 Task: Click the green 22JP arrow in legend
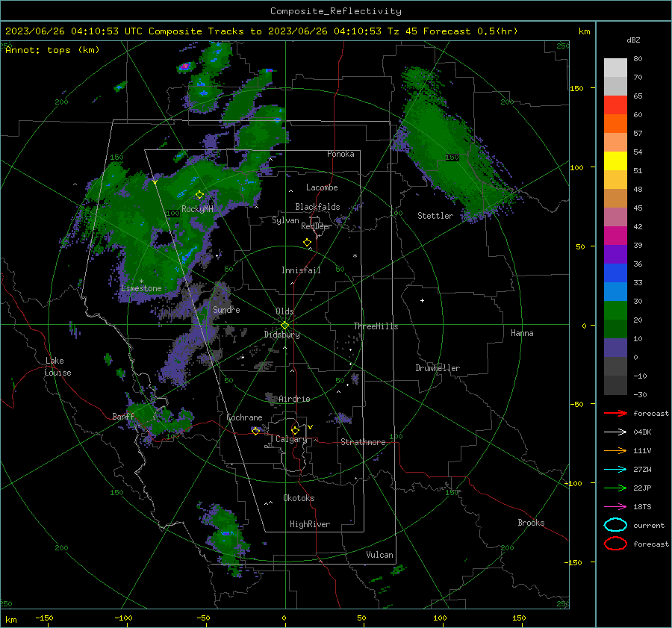point(615,488)
